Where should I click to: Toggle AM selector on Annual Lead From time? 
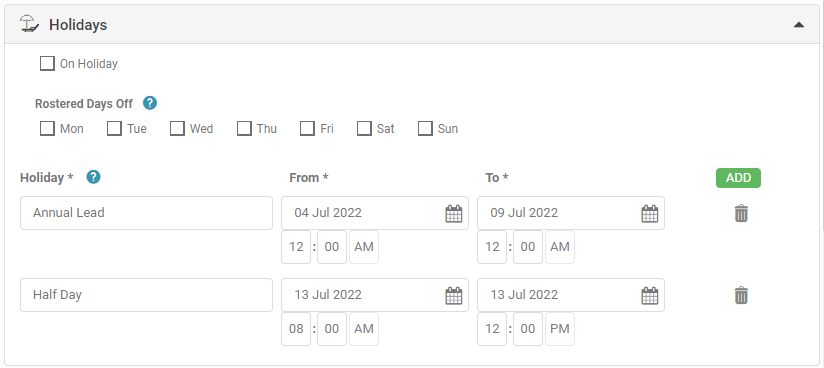tap(364, 247)
